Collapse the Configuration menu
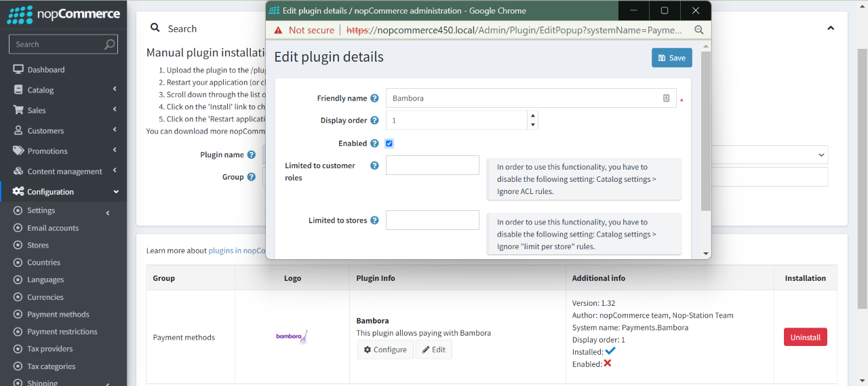868x386 pixels. tap(116, 192)
